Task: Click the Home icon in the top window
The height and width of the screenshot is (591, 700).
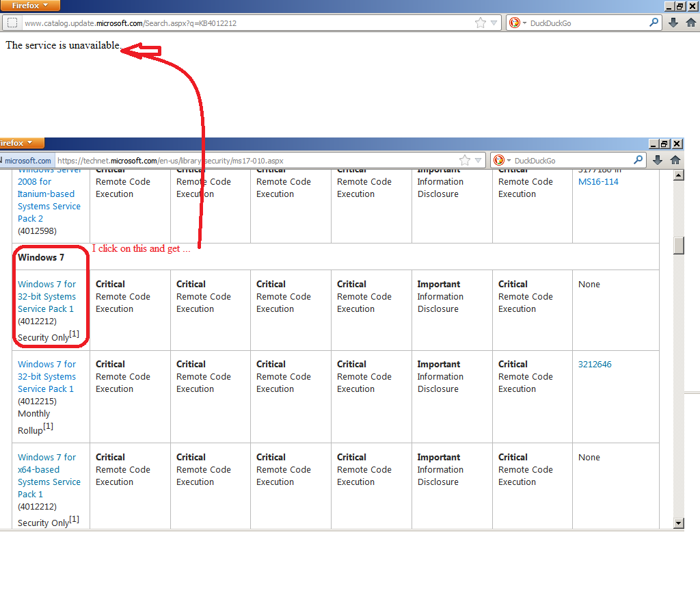Action: [x=691, y=23]
